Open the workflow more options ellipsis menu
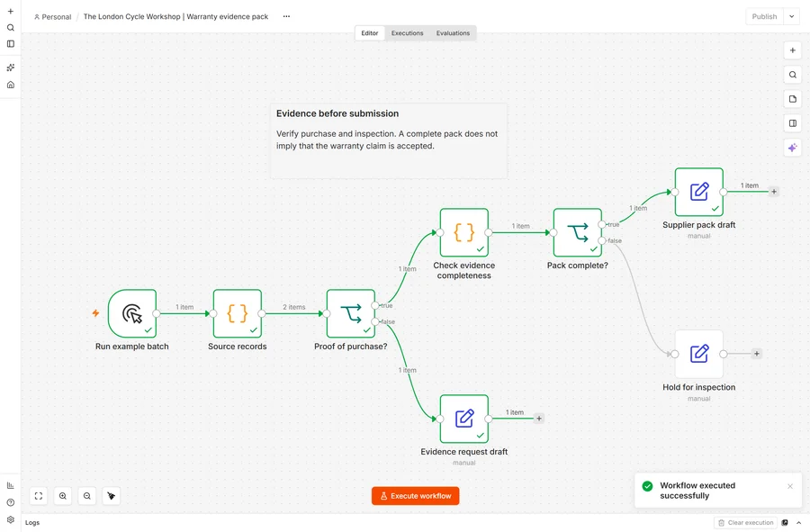 (286, 16)
